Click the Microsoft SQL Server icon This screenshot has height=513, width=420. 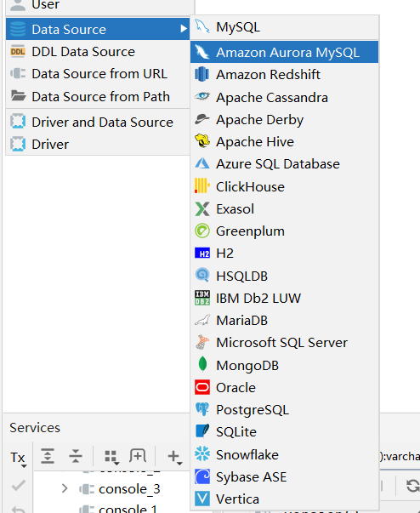tap(202, 342)
